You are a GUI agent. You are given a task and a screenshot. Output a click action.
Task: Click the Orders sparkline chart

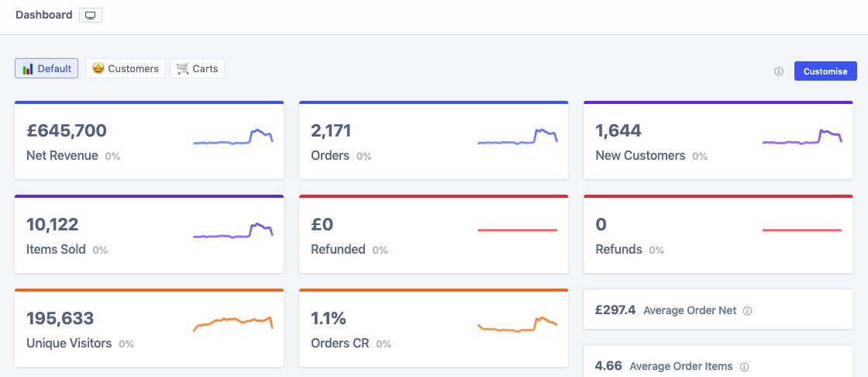pyautogui.click(x=518, y=138)
